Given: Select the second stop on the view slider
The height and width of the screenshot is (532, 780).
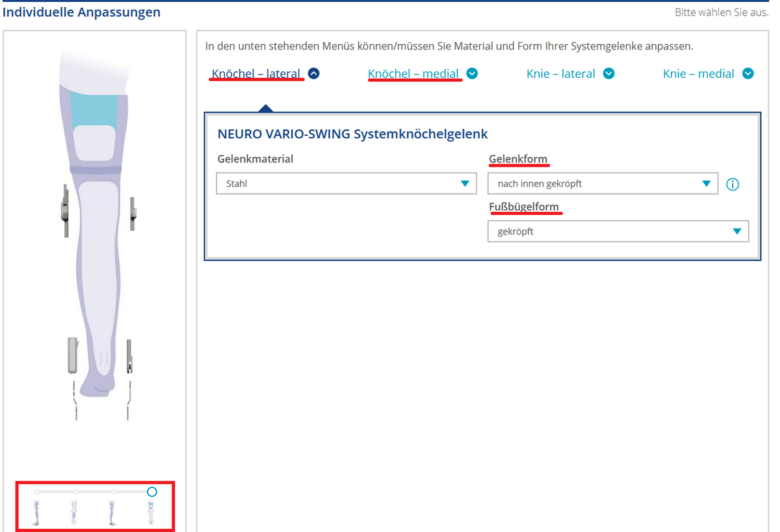Looking at the screenshot, I should (x=75, y=492).
